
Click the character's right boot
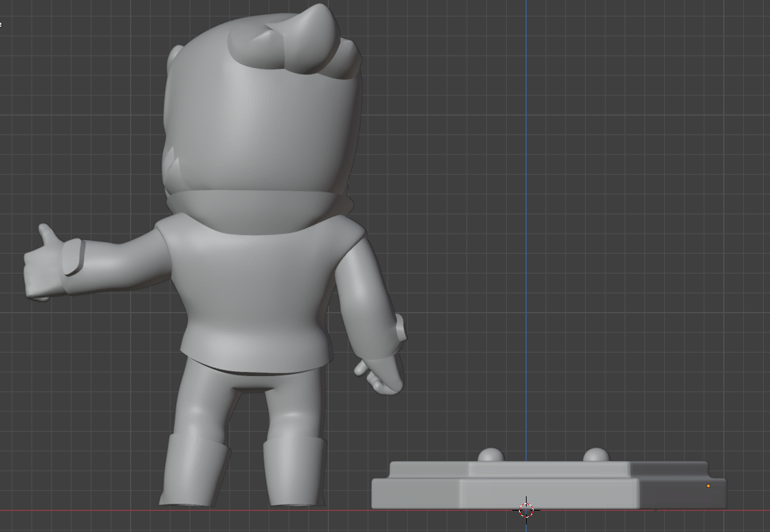coord(295,471)
